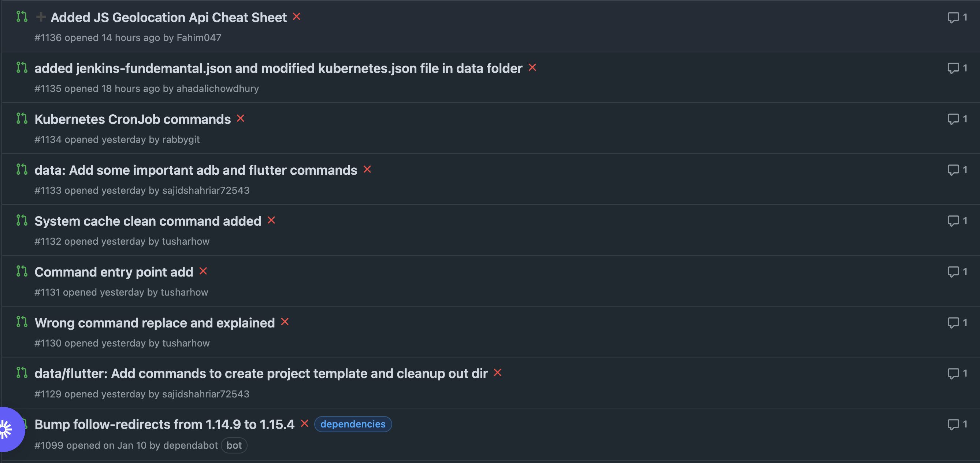Image resolution: width=980 pixels, height=463 pixels.
Task: Open comments icon for Kubernetes CronJob commands
Action: (957, 119)
